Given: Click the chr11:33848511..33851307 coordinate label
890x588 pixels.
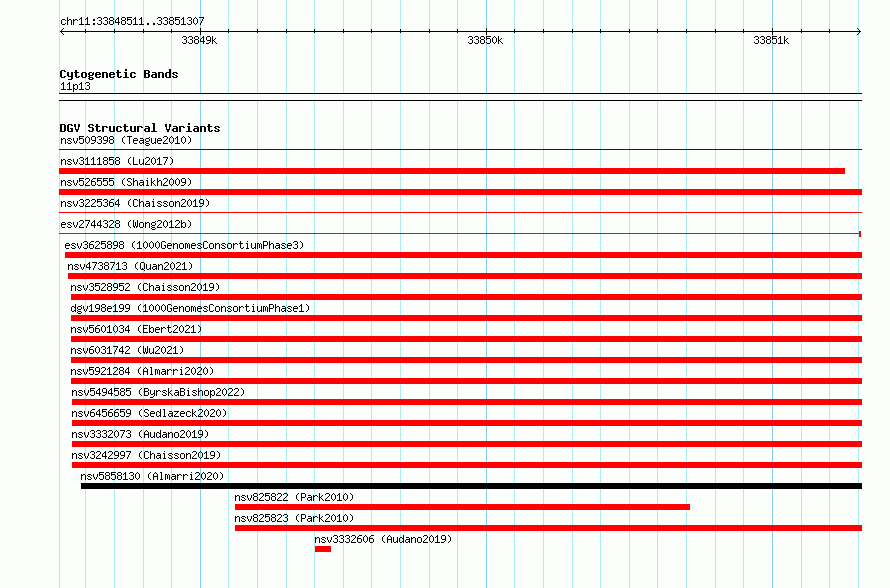Looking at the screenshot, I should (132, 21).
